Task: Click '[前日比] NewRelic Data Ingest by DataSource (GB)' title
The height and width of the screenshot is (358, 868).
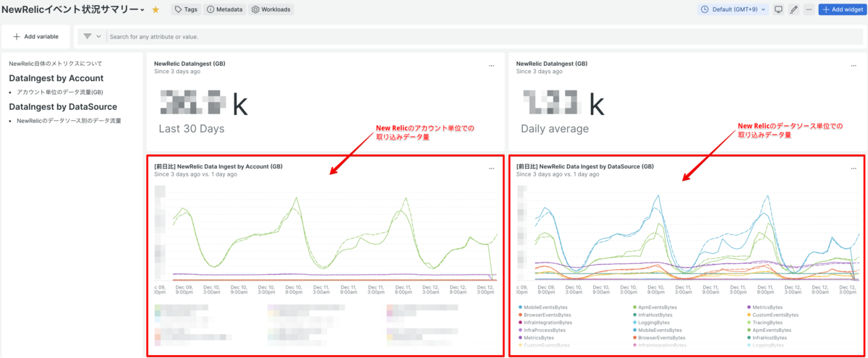Action: (584, 166)
